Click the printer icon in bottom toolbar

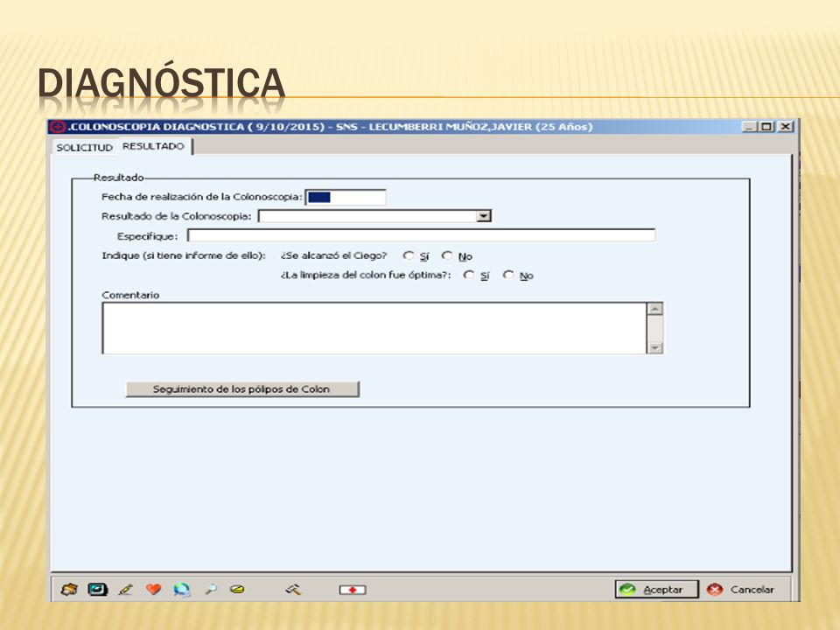point(69,590)
